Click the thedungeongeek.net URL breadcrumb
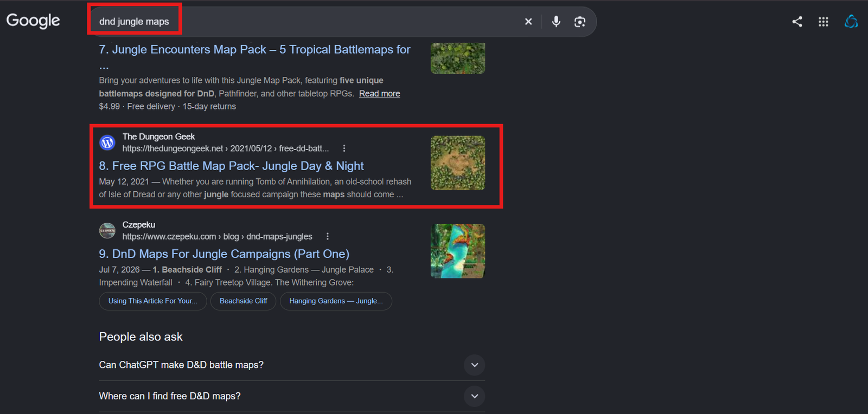The image size is (868, 414). point(226,148)
